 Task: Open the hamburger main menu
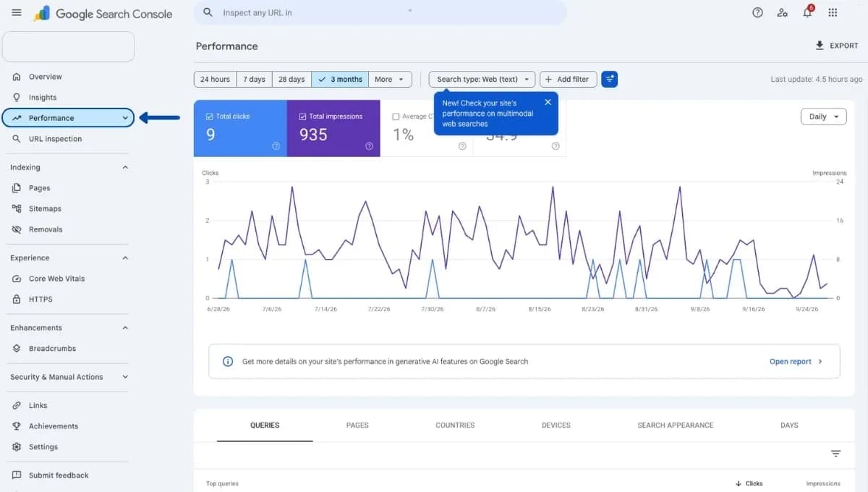click(x=17, y=13)
